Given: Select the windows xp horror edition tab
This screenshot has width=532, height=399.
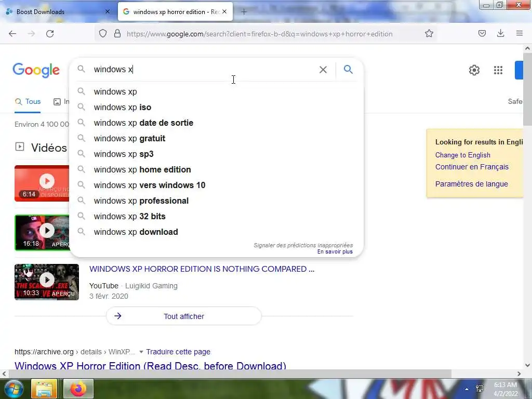Looking at the screenshot, I should [x=175, y=12].
